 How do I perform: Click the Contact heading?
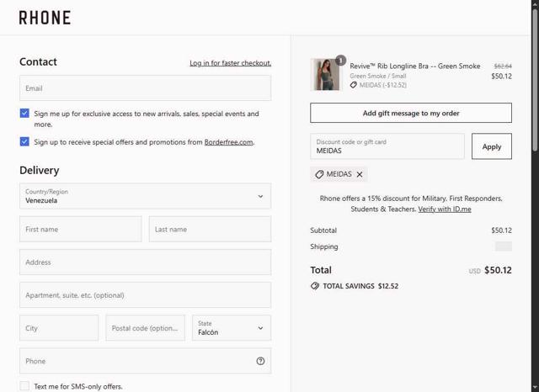coord(38,61)
